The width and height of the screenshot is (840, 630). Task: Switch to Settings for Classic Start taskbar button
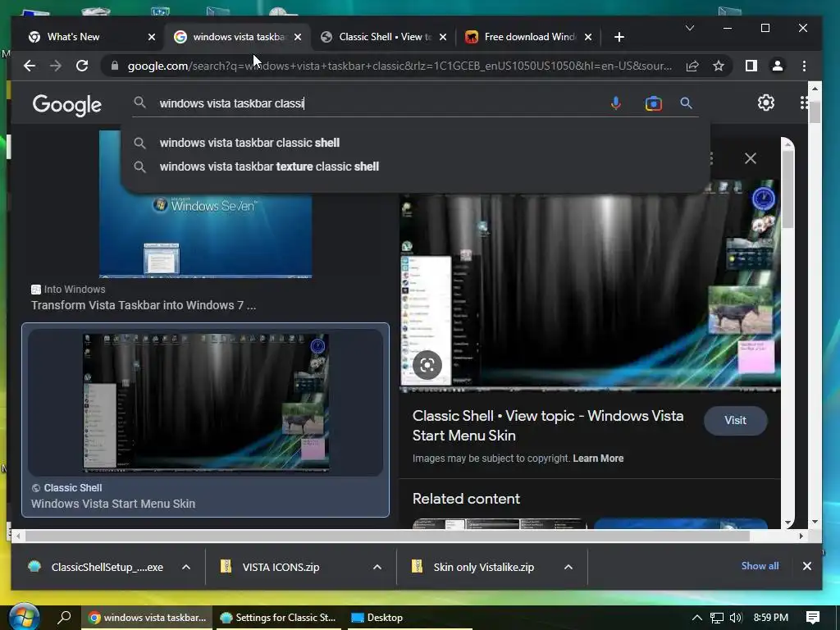279,618
